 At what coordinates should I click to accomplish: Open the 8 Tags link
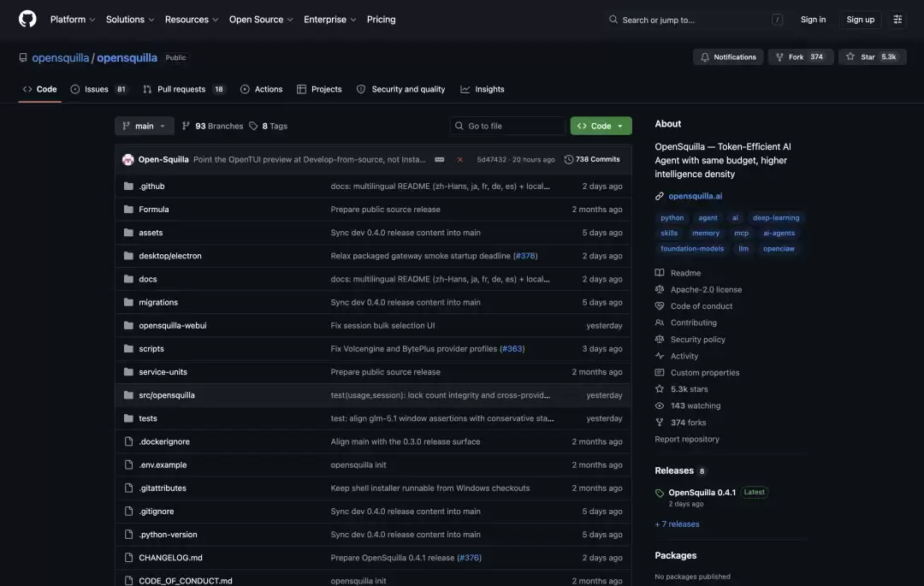tap(268, 126)
